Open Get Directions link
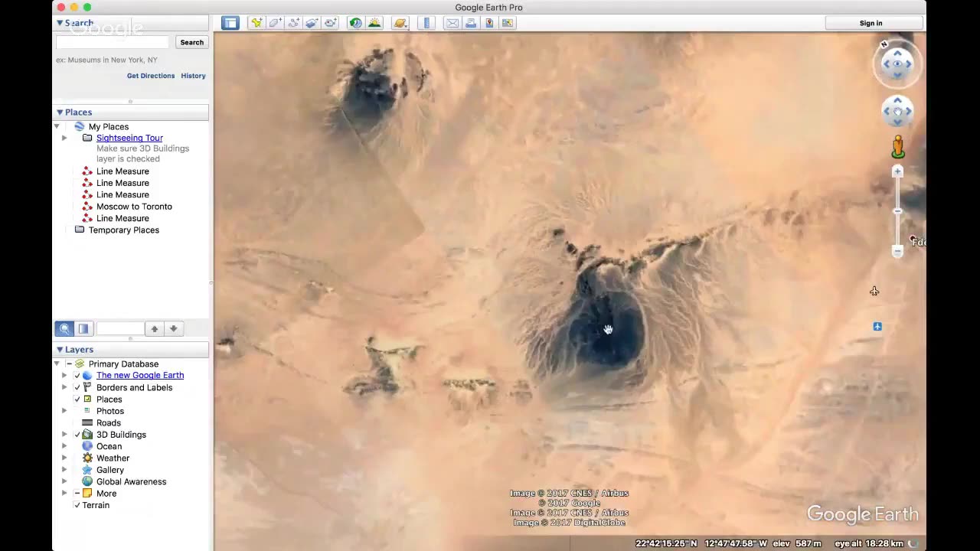 (151, 76)
